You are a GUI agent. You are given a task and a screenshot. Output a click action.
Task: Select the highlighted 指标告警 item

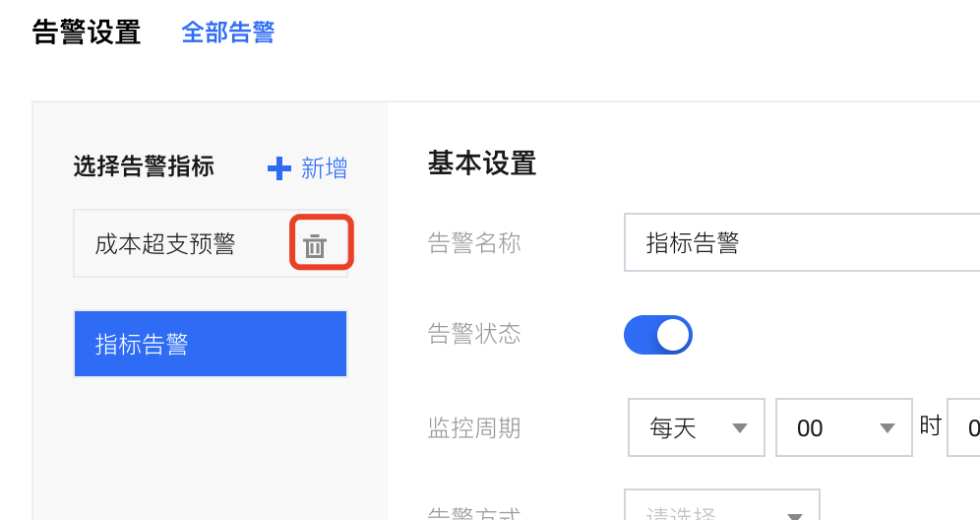pyautogui.click(x=211, y=344)
